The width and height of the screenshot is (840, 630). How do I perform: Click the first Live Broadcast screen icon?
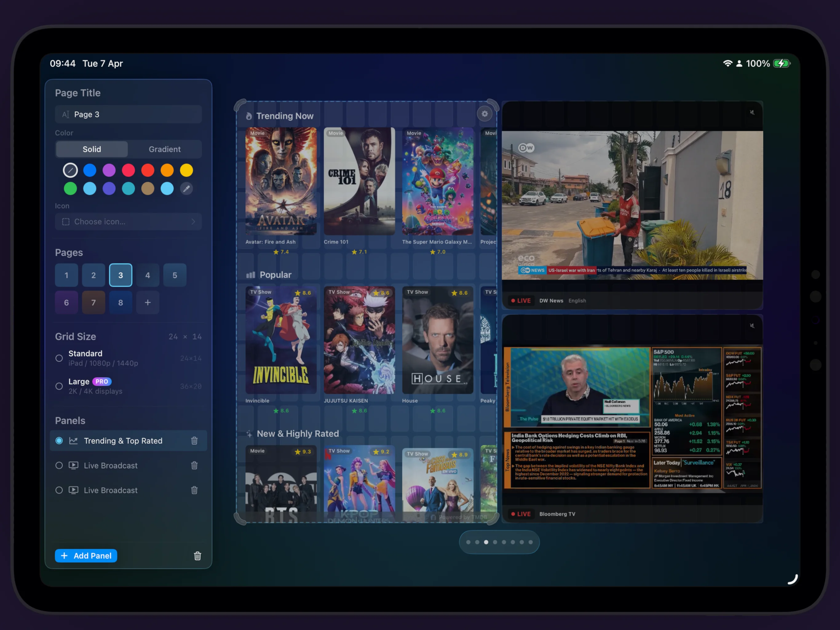[73, 465]
